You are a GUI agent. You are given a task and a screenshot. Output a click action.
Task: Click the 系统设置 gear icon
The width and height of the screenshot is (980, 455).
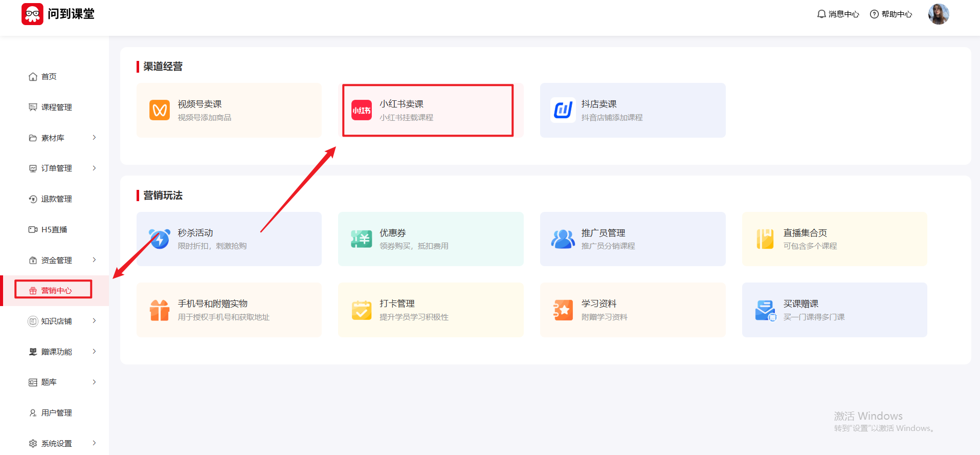click(33, 443)
